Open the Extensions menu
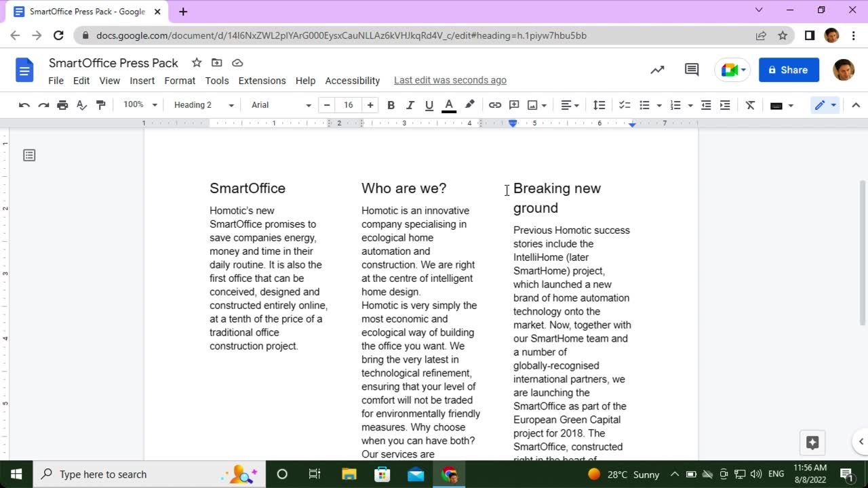Image resolution: width=868 pixels, height=488 pixels. point(262,81)
